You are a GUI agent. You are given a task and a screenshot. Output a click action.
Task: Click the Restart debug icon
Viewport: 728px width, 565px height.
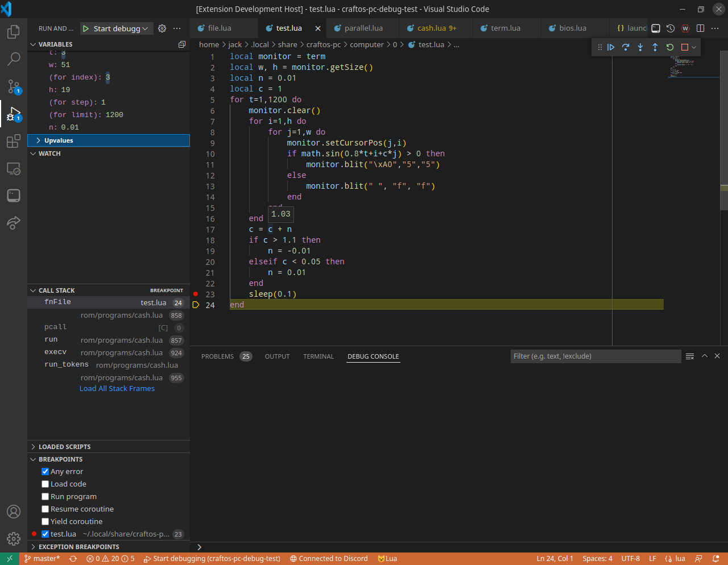click(x=670, y=47)
